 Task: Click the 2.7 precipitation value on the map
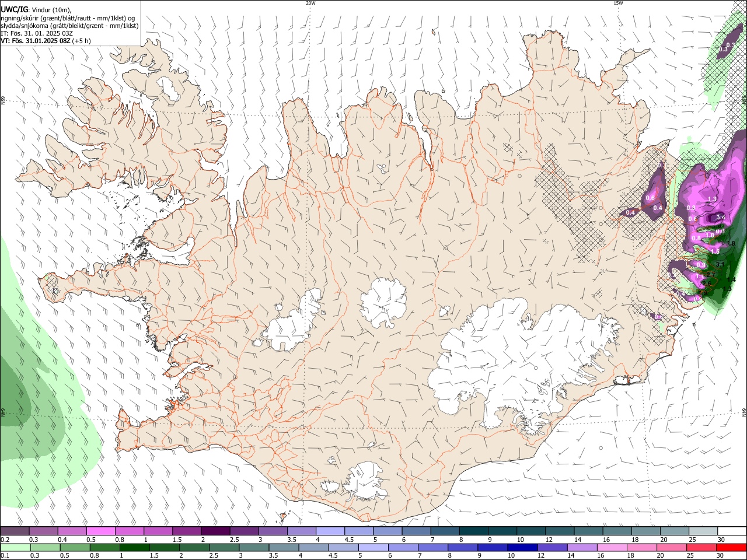click(x=710, y=275)
